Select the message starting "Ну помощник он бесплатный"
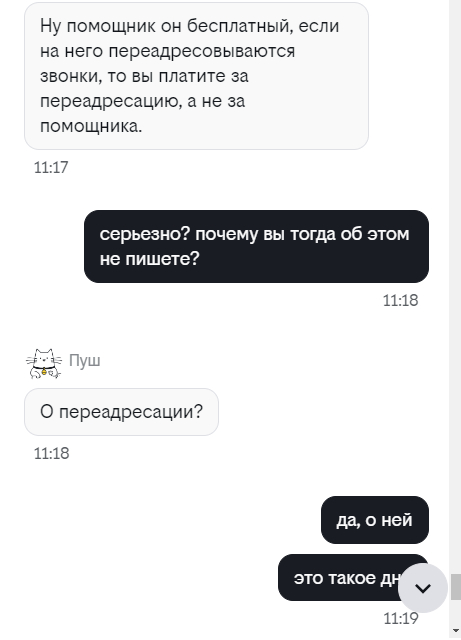 (196, 76)
